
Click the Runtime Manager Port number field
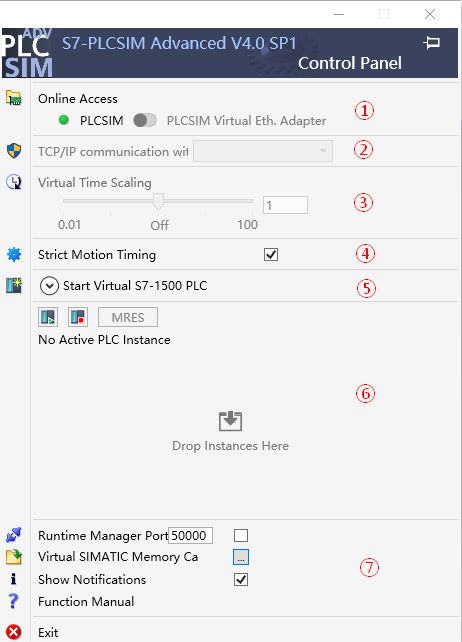(190, 536)
